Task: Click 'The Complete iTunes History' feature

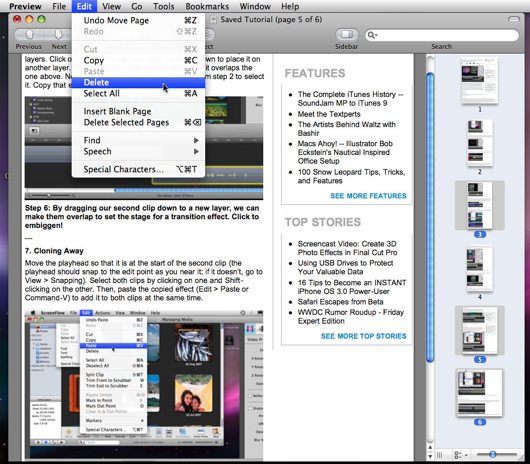Action: pyautogui.click(x=350, y=99)
